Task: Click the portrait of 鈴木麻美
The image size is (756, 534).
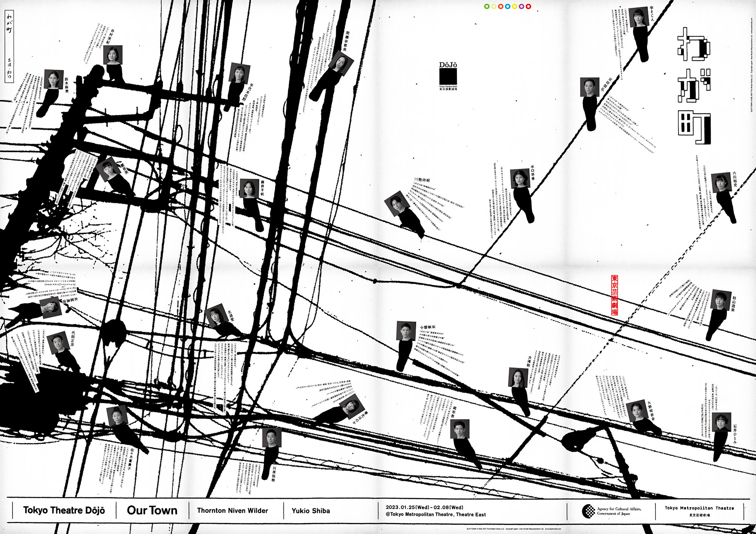Action: (54, 79)
